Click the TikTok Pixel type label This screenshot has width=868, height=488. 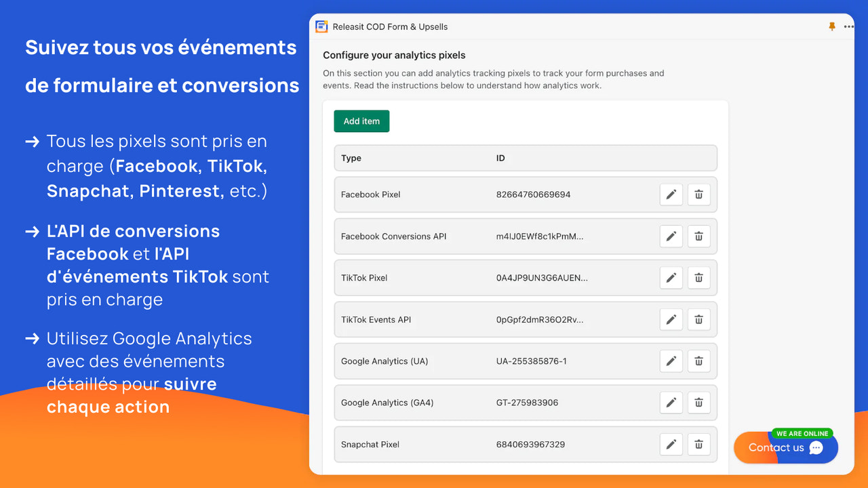pos(364,278)
